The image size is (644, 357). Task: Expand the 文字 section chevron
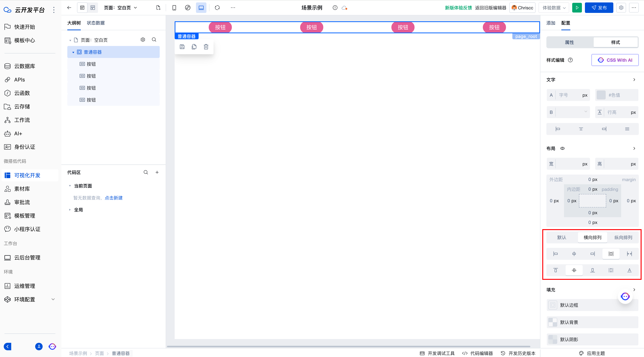coord(634,80)
